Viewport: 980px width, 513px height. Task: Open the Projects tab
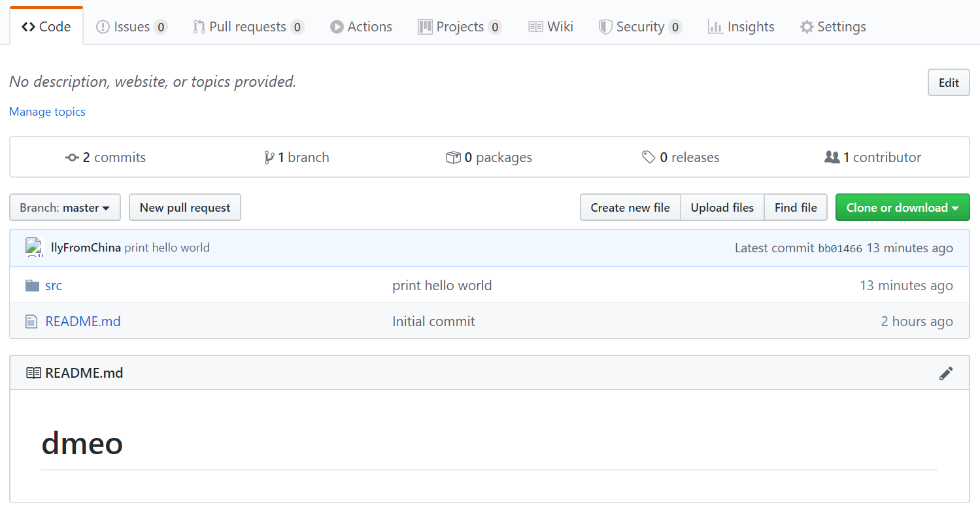click(460, 27)
